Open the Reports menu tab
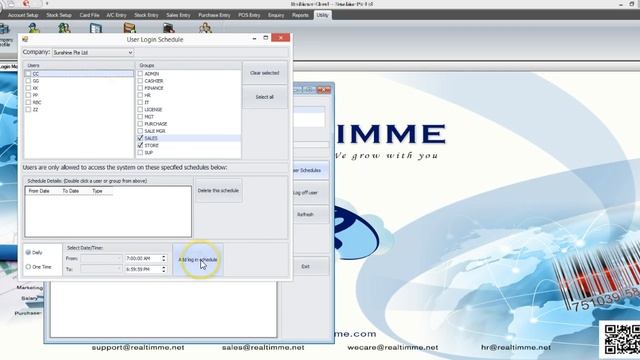Image resolution: width=640 pixels, height=360 pixels. tap(300, 15)
